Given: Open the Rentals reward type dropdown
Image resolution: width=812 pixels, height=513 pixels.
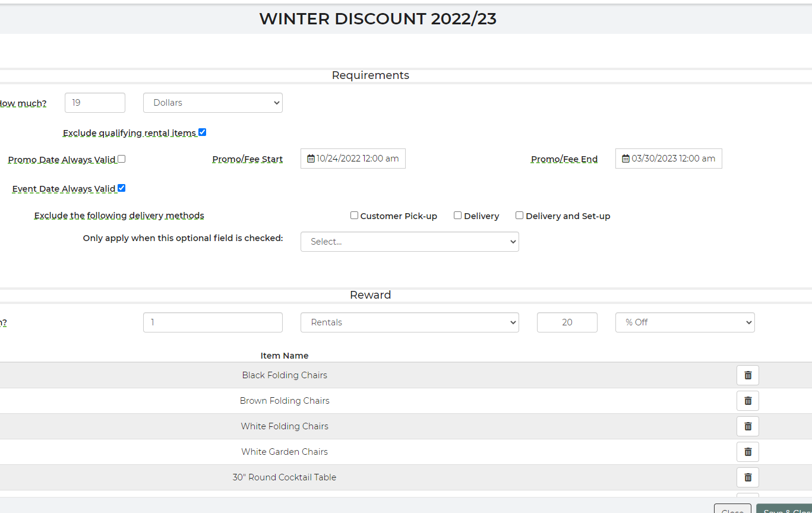Looking at the screenshot, I should [x=409, y=322].
